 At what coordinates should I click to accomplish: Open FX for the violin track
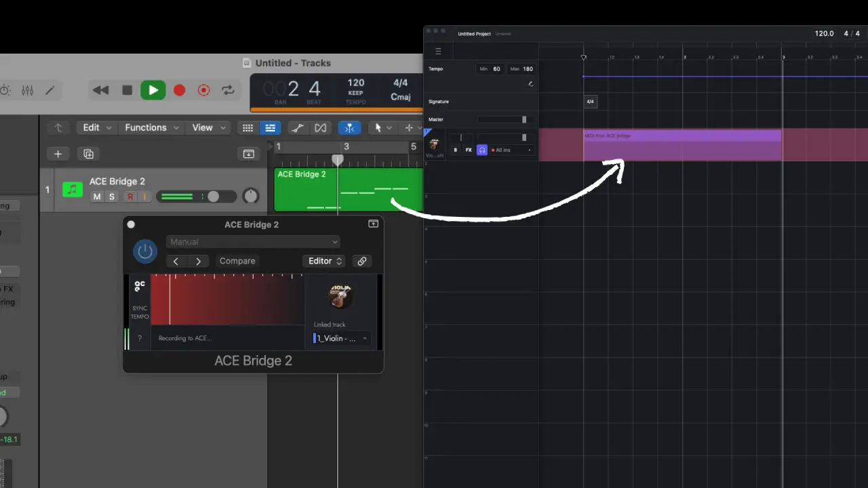469,150
